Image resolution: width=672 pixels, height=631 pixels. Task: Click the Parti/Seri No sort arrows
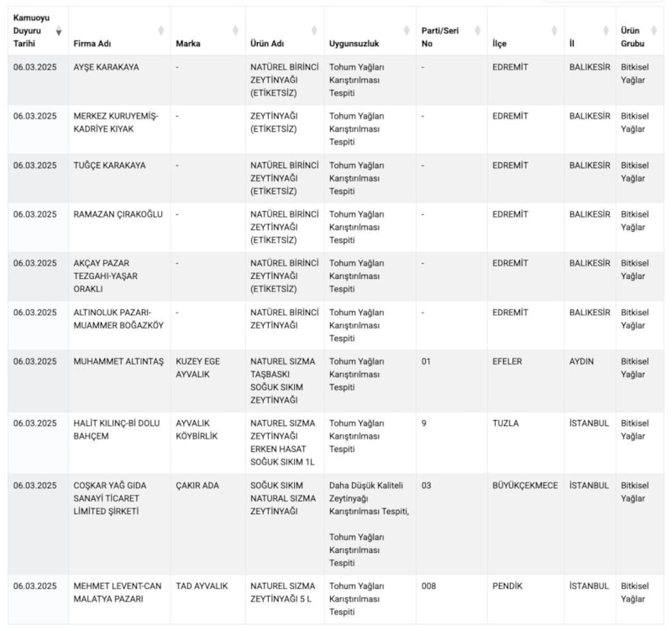[478, 31]
